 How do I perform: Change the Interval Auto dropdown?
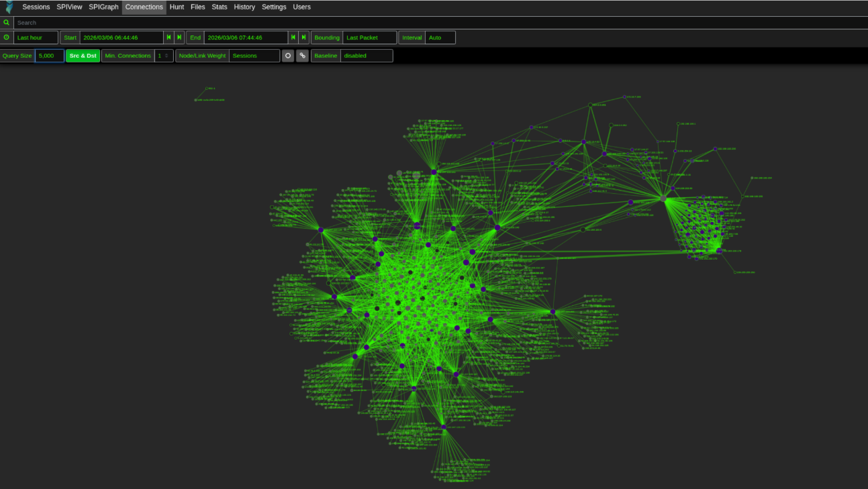pos(440,38)
